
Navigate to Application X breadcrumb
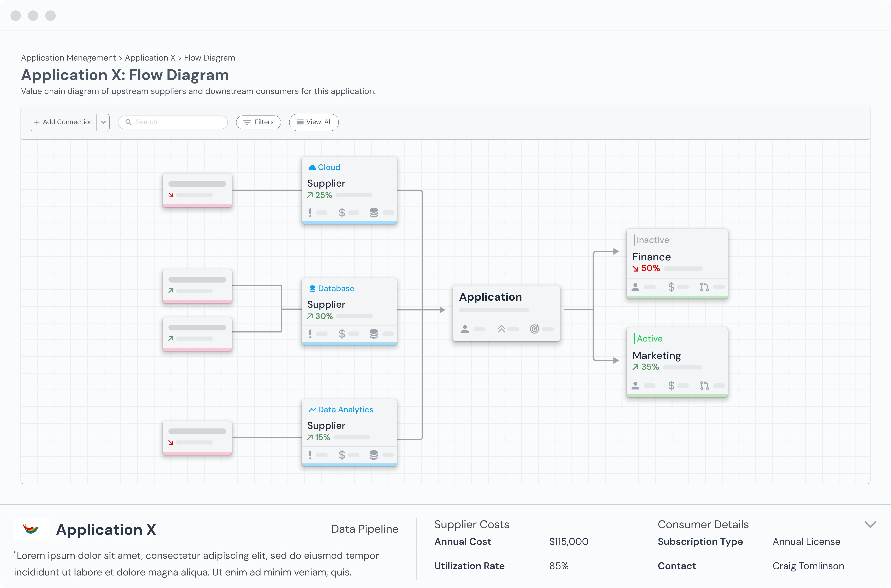[x=150, y=58]
